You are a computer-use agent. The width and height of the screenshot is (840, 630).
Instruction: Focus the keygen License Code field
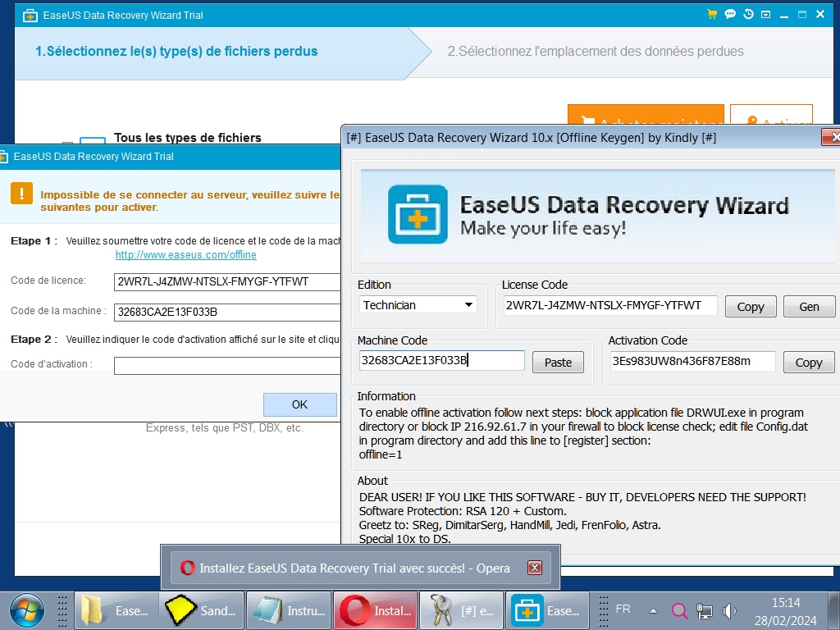click(610, 305)
